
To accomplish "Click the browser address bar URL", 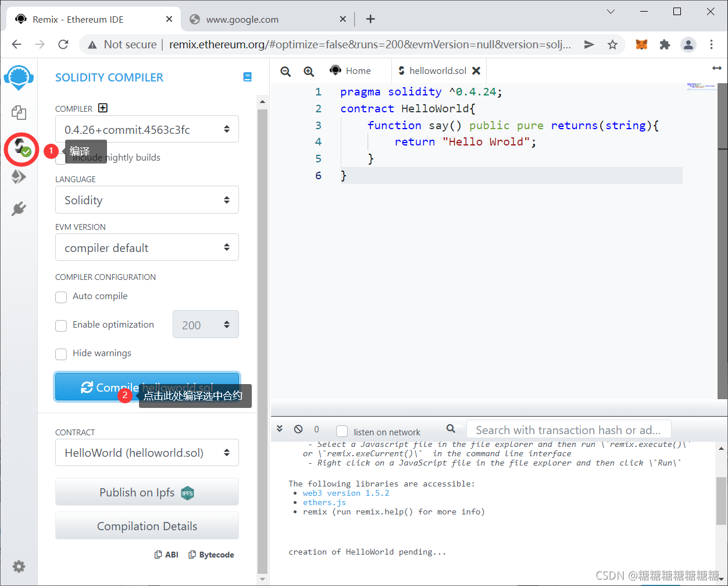I will click(370, 44).
